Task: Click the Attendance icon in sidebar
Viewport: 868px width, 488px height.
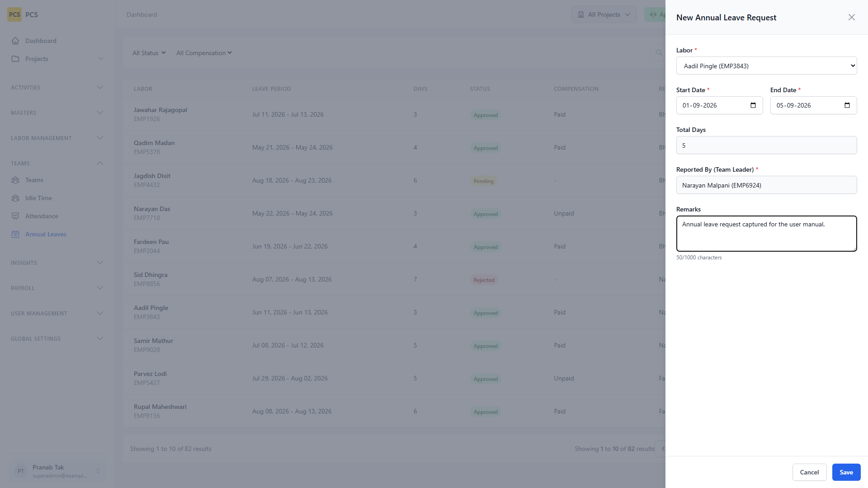Action: 15,216
